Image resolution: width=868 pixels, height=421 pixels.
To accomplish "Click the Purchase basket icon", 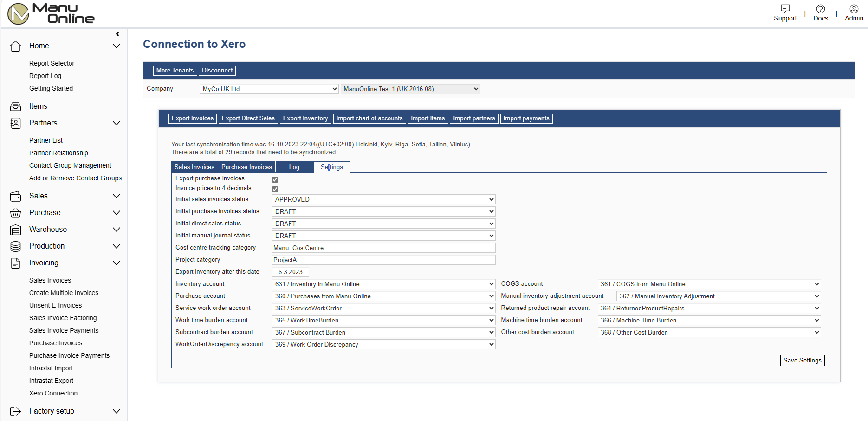I will [16, 213].
